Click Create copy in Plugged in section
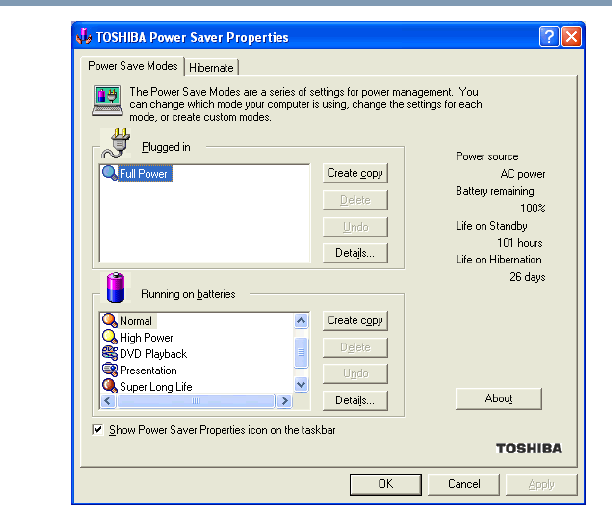Image resolution: width=612 pixels, height=505 pixels. coord(355,173)
